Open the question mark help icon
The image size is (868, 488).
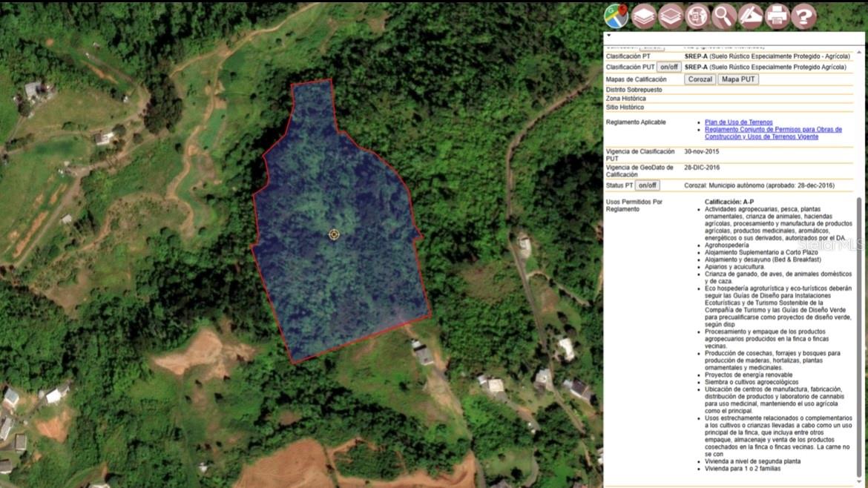803,16
